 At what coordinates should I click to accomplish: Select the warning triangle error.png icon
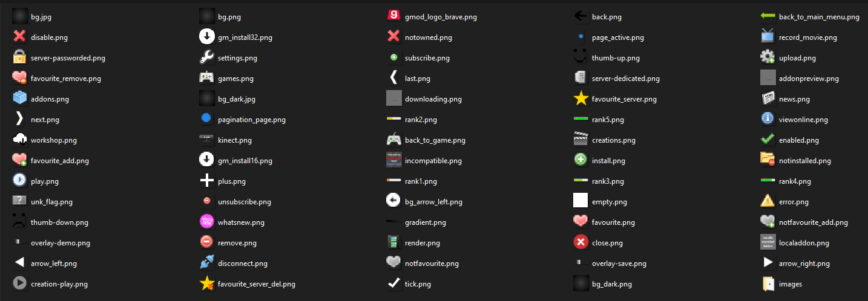tap(768, 201)
